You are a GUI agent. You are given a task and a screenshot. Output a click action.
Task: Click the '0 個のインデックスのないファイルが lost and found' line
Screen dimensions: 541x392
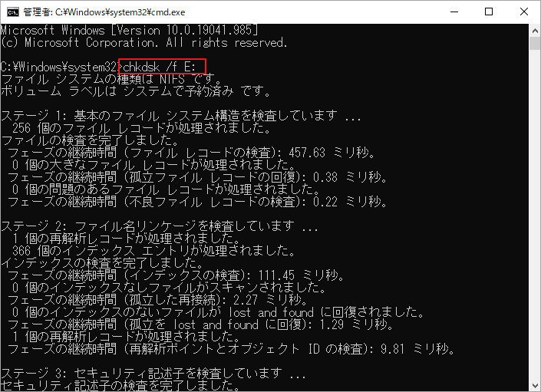pyautogui.click(x=219, y=313)
